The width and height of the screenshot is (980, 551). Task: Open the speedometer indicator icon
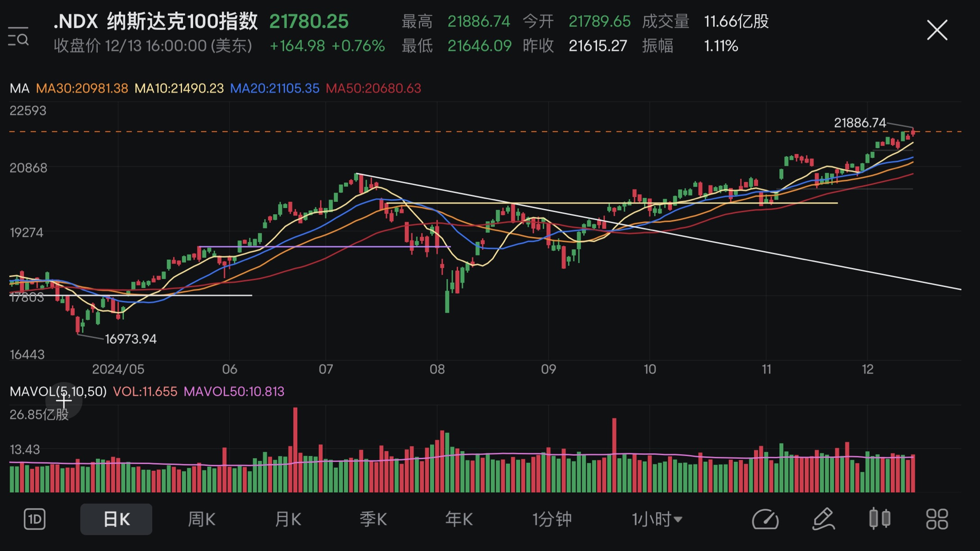tap(765, 519)
